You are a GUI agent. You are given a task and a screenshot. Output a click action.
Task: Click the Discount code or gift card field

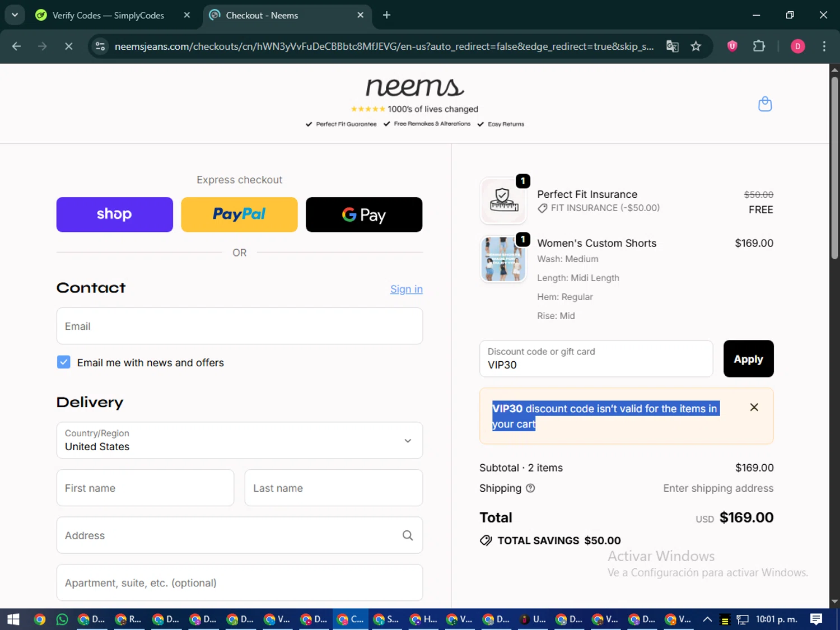[596, 359]
